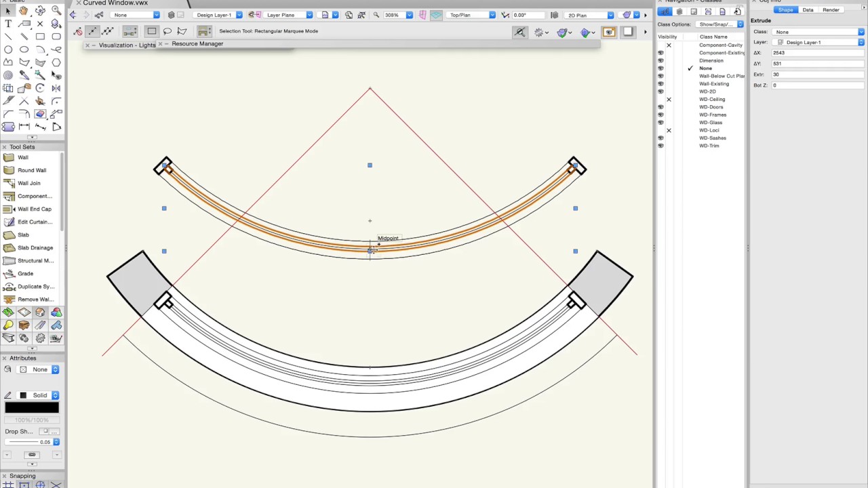Screen dimensions: 868x488
Task: Select the Zoom magnifier tool
Action: tap(56, 11)
